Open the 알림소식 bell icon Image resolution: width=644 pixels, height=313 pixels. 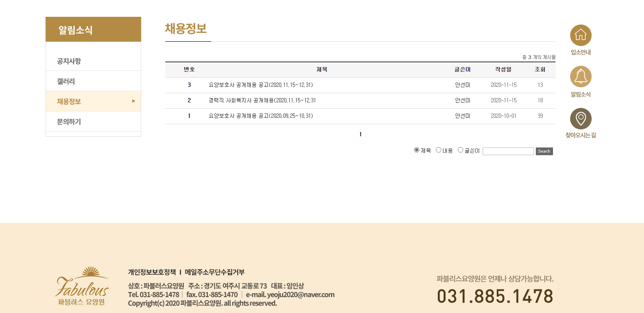580,77
